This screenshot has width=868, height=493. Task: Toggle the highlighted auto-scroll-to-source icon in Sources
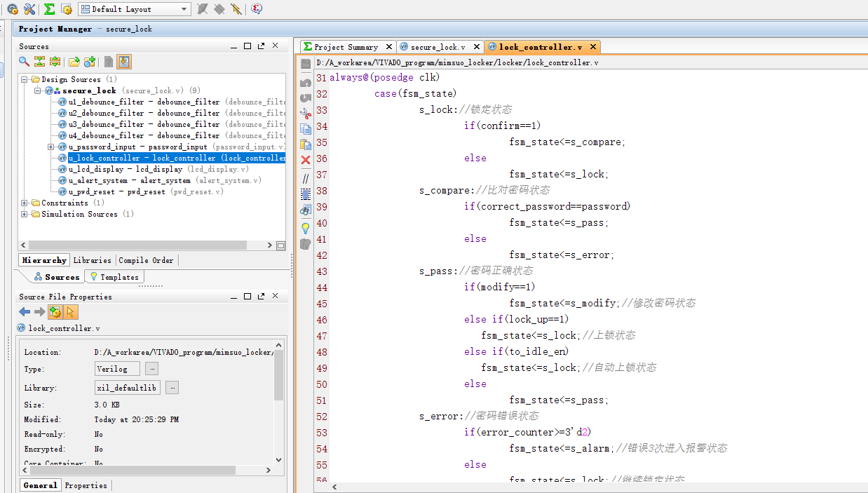click(x=123, y=62)
